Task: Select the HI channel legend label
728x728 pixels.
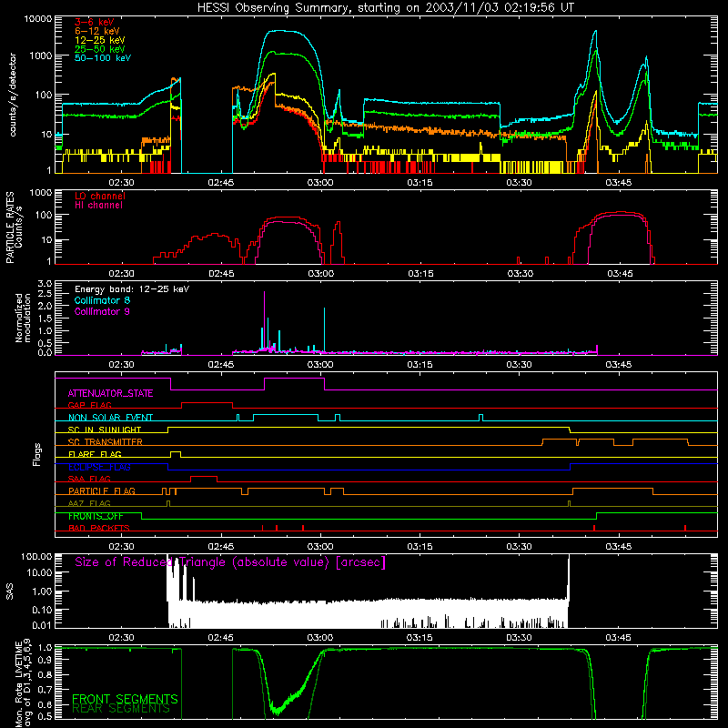Action: coord(98,205)
